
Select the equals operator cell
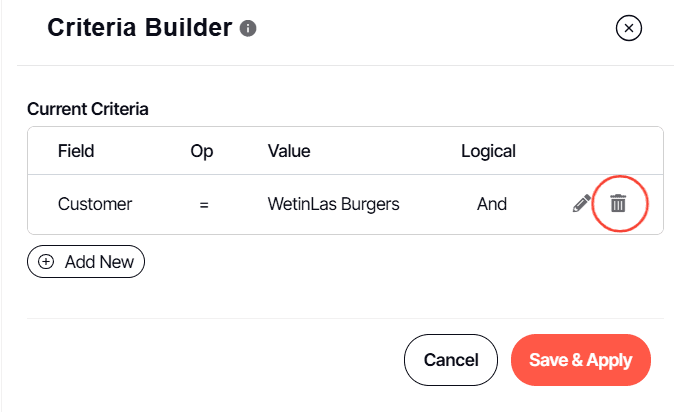coord(203,204)
